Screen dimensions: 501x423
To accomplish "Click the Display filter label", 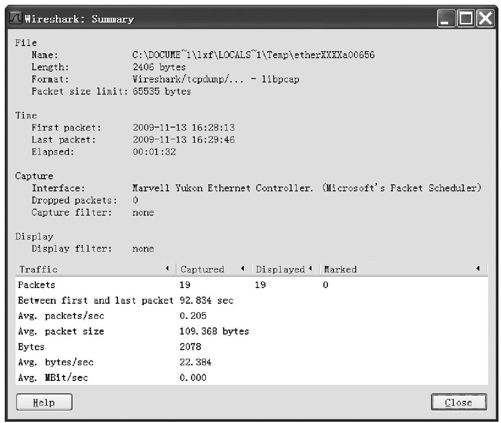I will (x=72, y=249).
